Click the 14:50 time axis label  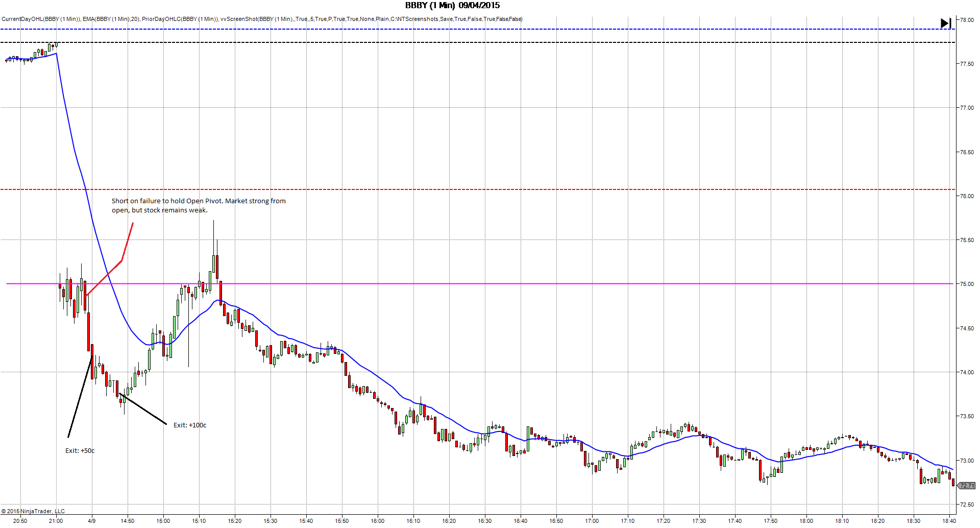click(x=128, y=521)
